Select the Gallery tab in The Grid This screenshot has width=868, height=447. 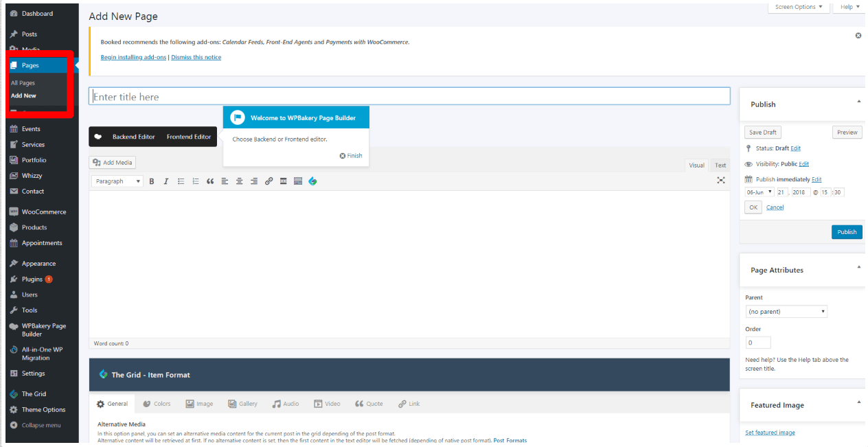pyautogui.click(x=242, y=404)
